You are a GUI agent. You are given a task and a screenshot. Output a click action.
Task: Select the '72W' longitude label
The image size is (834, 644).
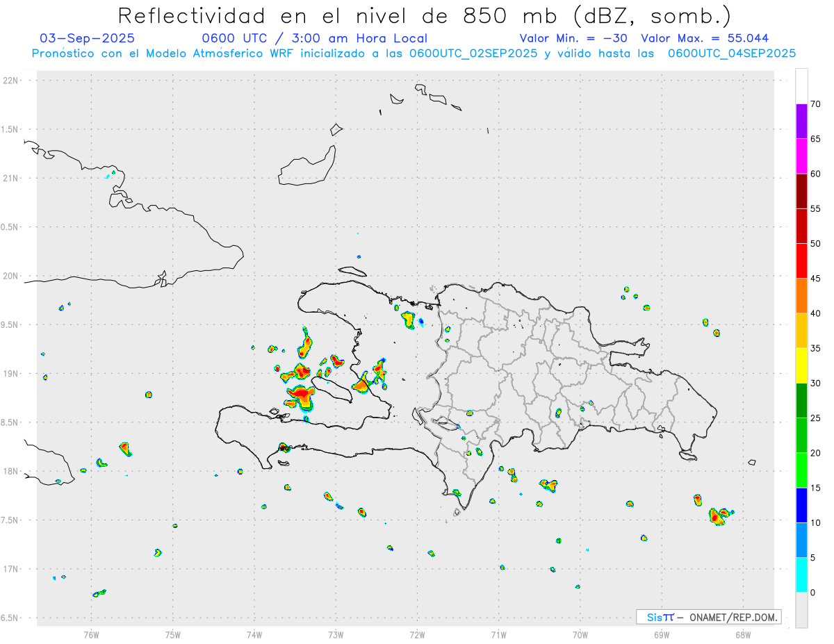[417, 634]
